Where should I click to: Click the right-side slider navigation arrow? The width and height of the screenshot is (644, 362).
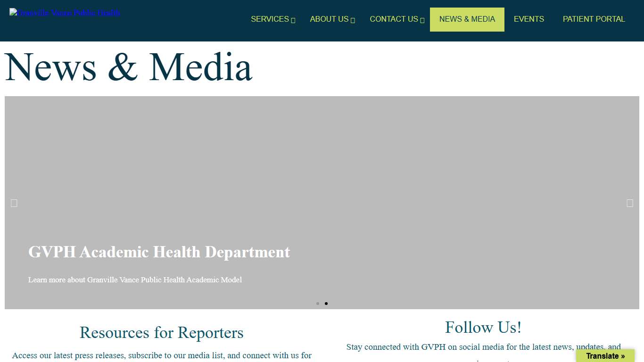630,203
